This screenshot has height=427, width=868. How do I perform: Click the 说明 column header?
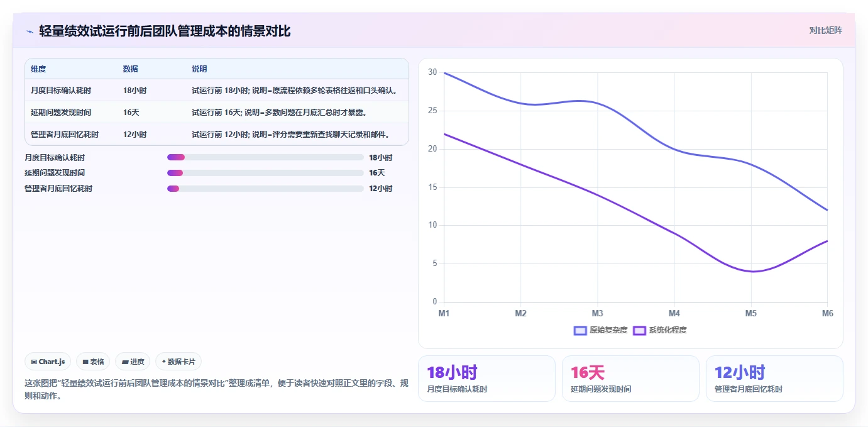[x=199, y=69]
